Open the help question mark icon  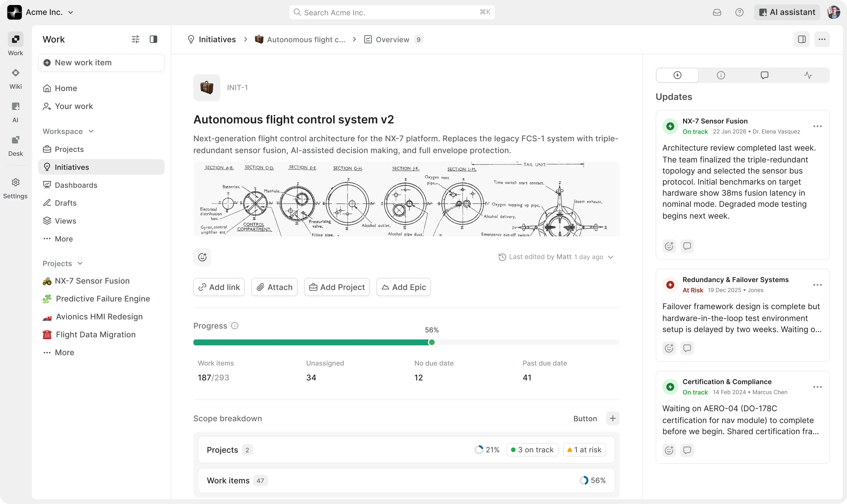[739, 13]
